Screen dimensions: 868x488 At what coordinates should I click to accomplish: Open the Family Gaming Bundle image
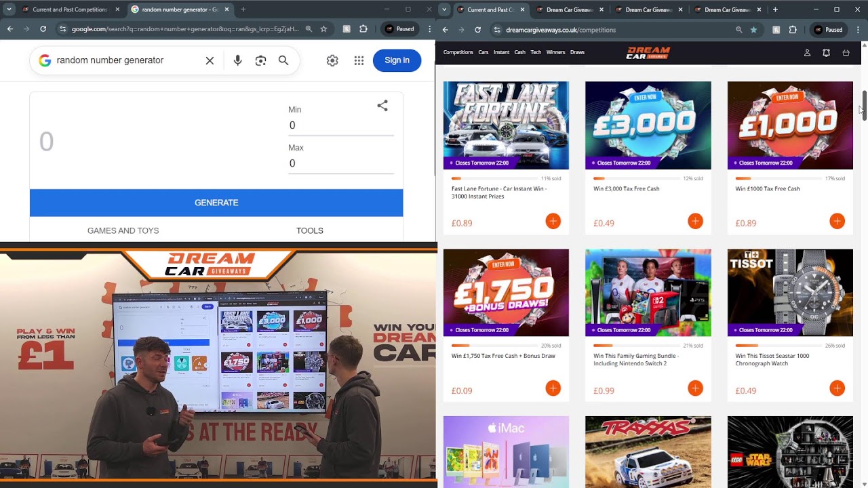[x=648, y=293]
